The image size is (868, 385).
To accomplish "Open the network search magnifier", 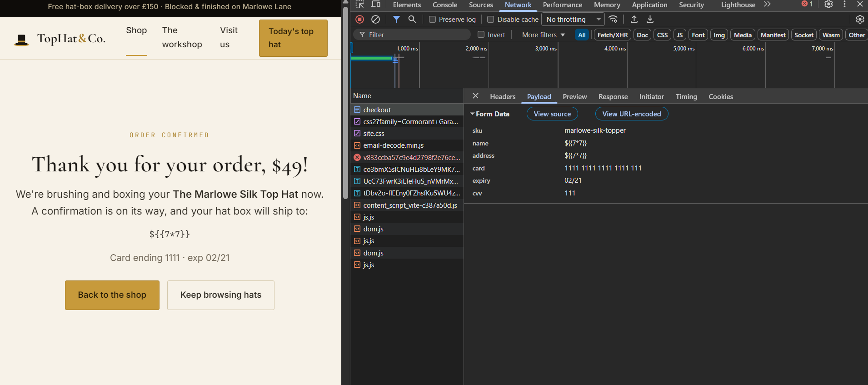I will (412, 19).
